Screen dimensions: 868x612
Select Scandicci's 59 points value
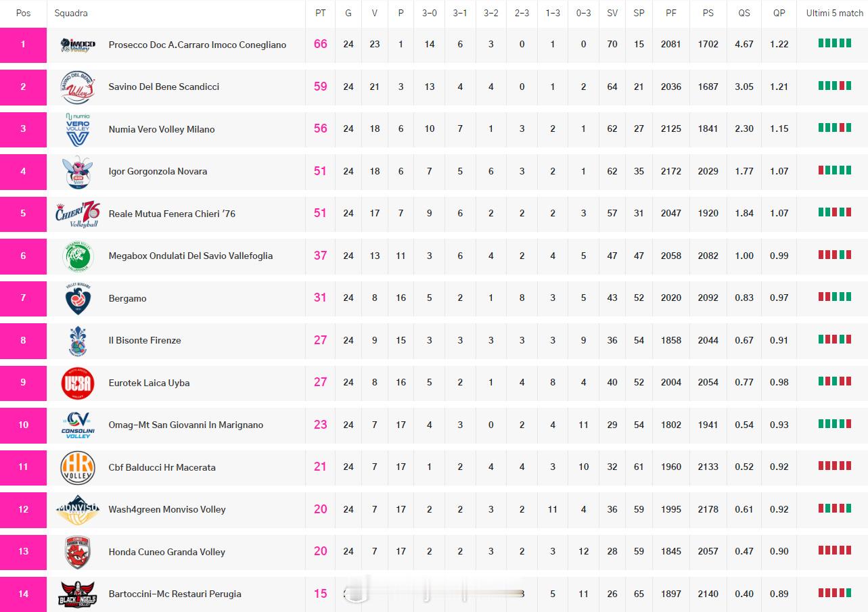(321, 87)
